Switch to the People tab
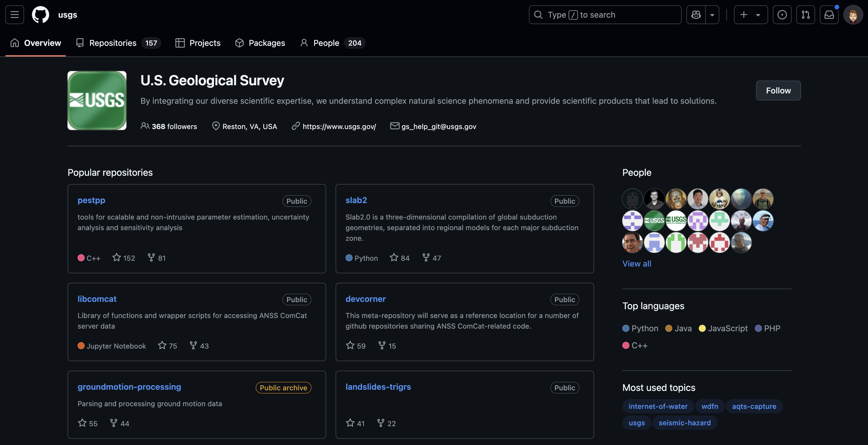868x445 pixels. coord(332,43)
